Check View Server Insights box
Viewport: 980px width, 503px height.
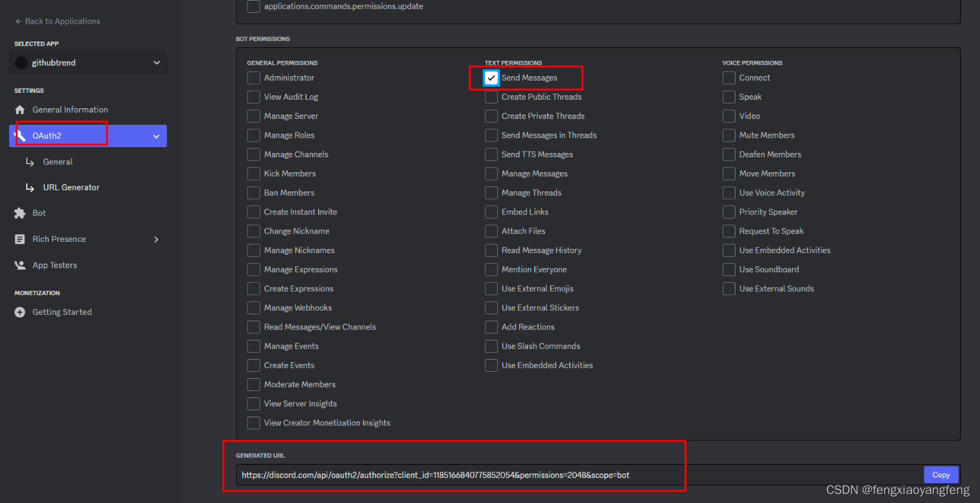tap(253, 404)
